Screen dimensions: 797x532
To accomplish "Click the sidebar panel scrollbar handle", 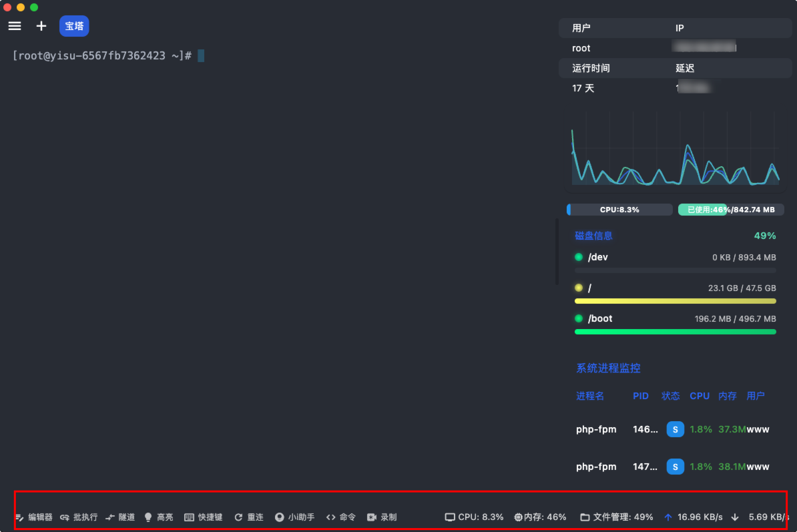I will pyautogui.click(x=557, y=252).
